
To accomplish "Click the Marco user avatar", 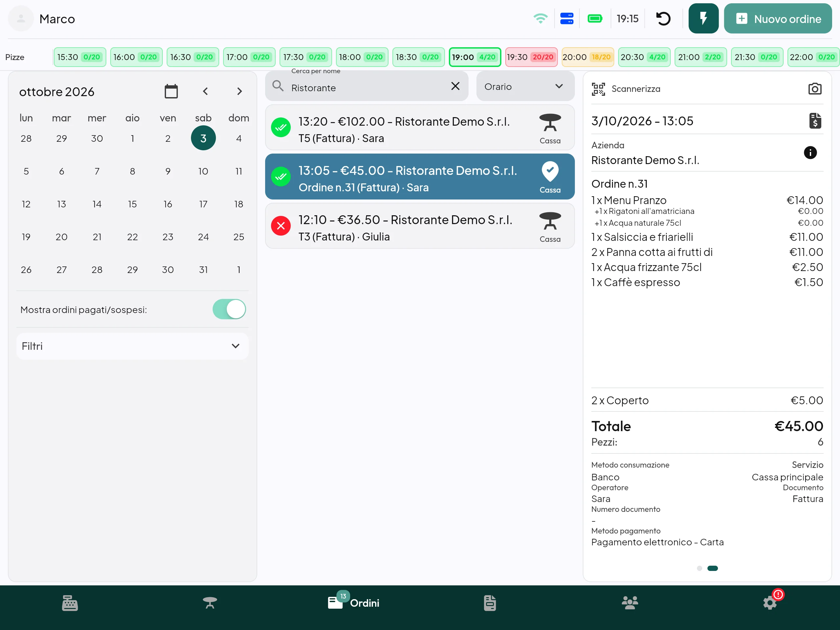I will pos(21,19).
